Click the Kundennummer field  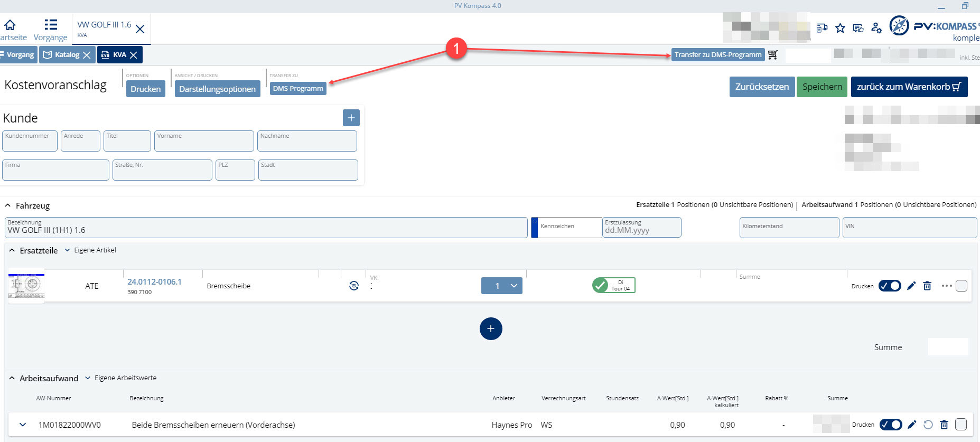click(x=30, y=141)
